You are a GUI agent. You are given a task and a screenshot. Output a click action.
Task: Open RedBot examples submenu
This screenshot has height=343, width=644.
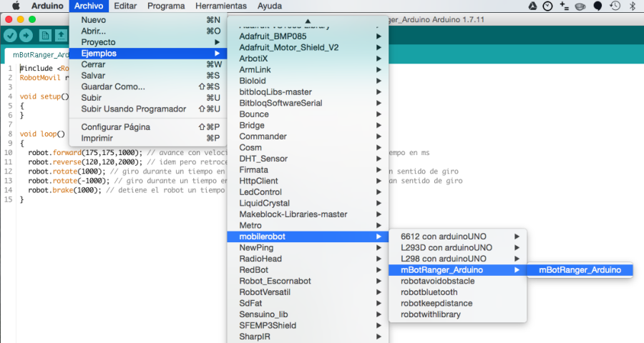tap(308, 269)
